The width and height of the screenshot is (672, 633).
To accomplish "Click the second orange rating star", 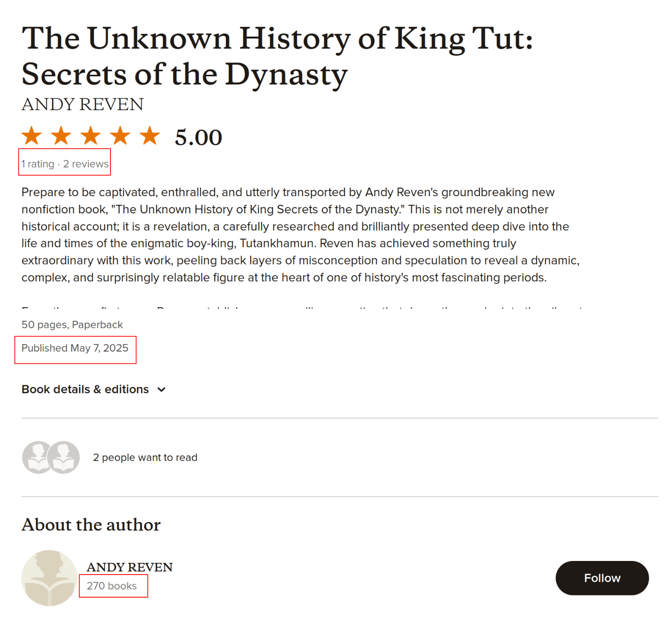I will pos(61,136).
